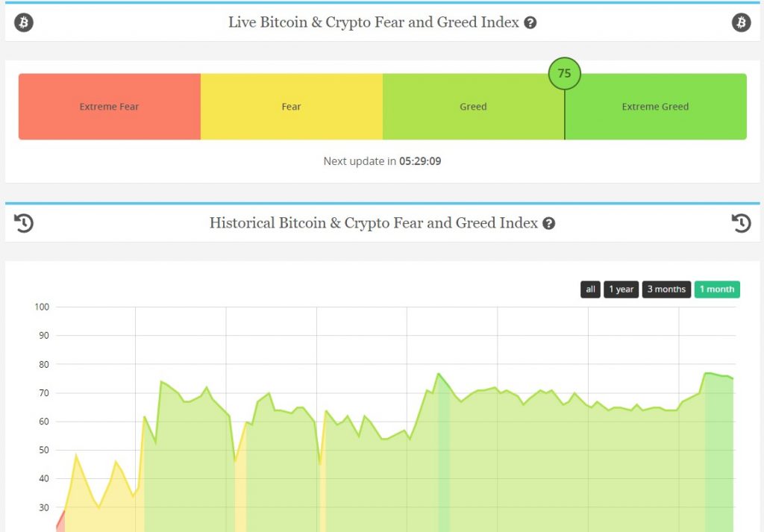The width and height of the screenshot is (764, 532).
Task: Click the 60 label on chart y-axis
Action: 44,422
